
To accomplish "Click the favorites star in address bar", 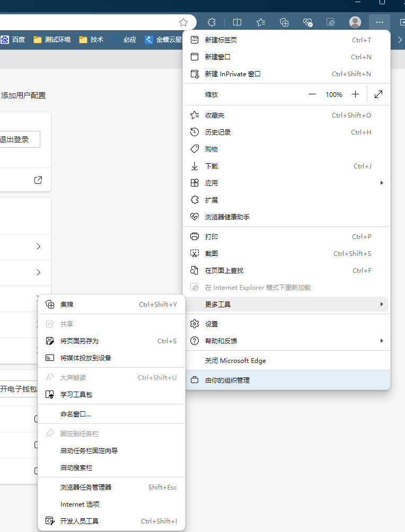I will click(x=183, y=22).
